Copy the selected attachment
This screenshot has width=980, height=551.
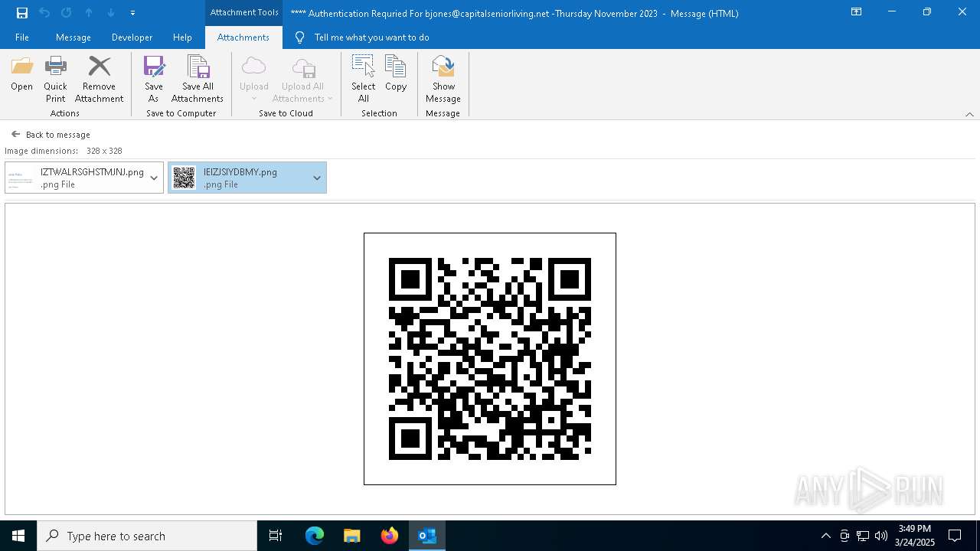(396, 73)
